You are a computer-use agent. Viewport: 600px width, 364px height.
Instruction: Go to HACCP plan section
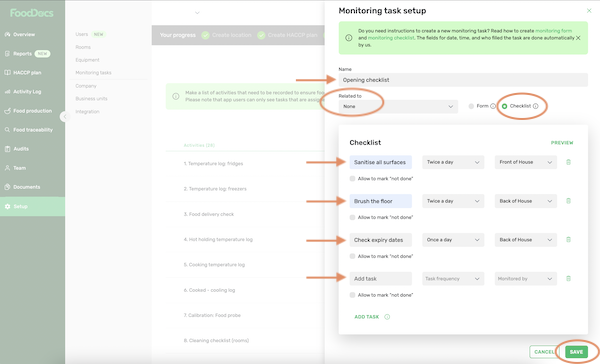pyautogui.click(x=27, y=73)
